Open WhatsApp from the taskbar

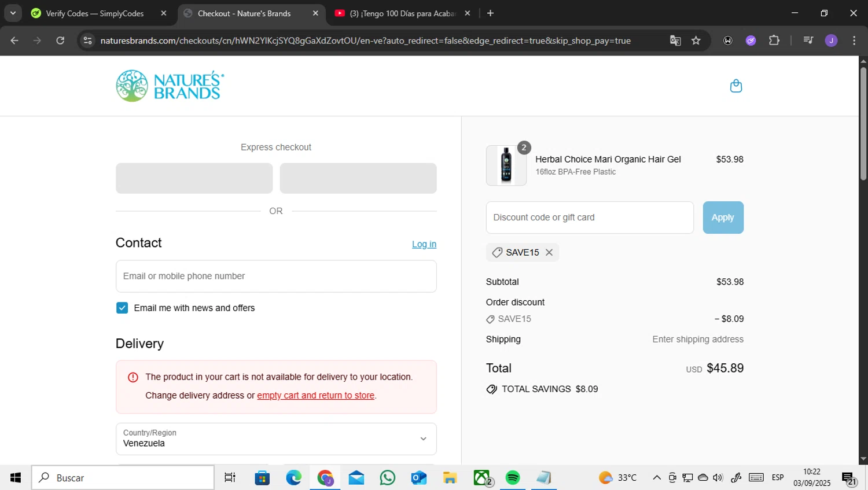388,478
